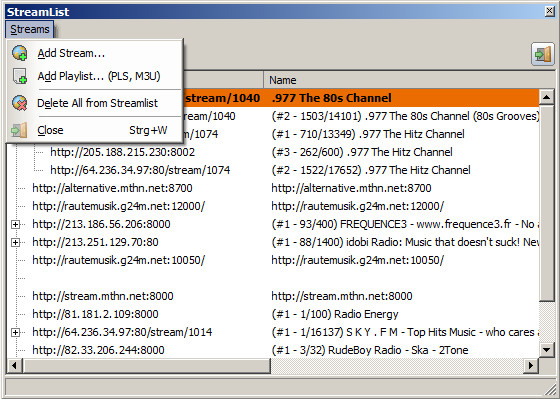Select stream http://alternative.mthn.net:8700 in URL column
This screenshot has width=560, height=399.
click(112, 188)
